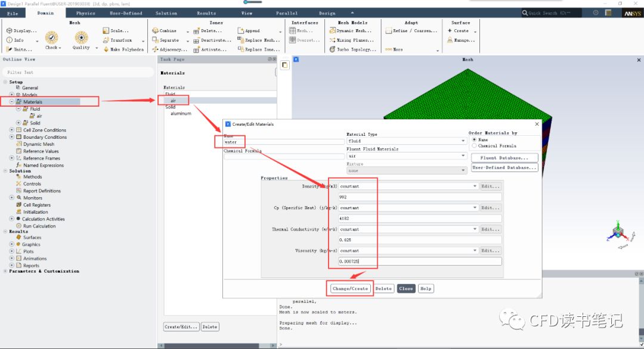Run mesh Check

tap(52, 40)
